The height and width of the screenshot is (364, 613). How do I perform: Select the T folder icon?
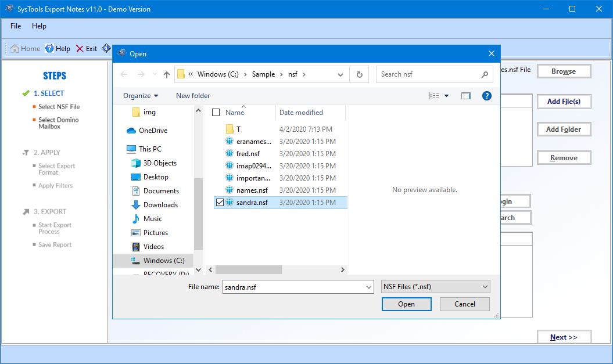pyautogui.click(x=230, y=129)
